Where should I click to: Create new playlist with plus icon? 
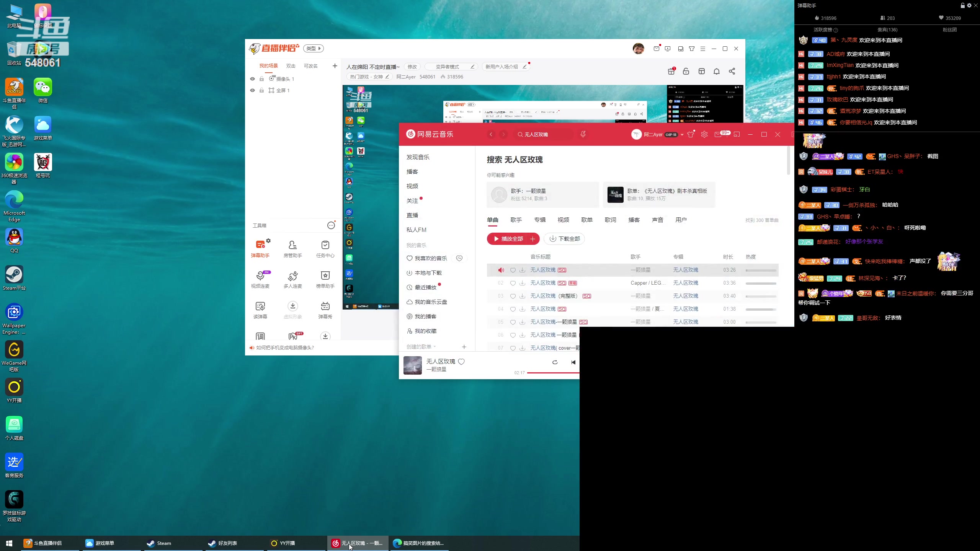[x=464, y=347]
